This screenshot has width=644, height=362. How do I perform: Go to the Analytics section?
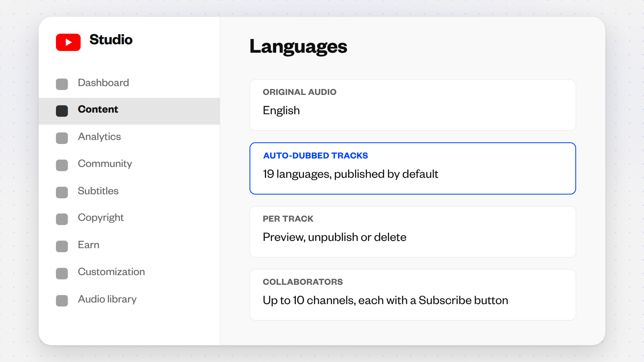click(x=129, y=138)
